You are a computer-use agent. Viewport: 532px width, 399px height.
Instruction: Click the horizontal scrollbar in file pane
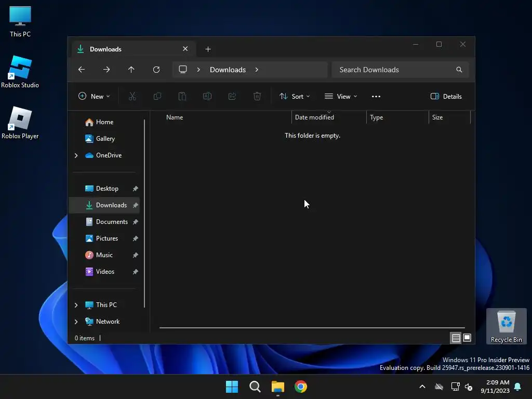pyautogui.click(x=312, y=328)
